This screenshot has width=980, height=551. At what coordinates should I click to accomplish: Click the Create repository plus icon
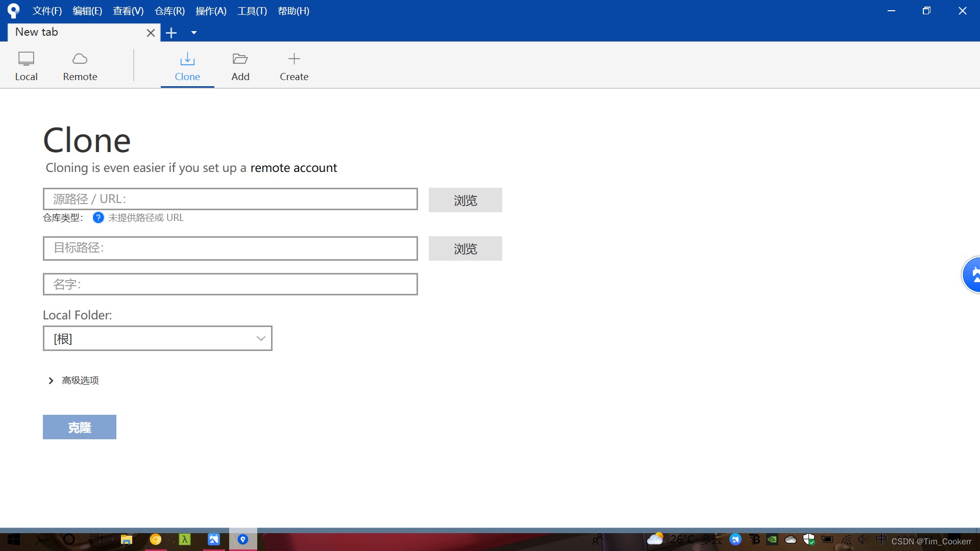click(294, 59)
